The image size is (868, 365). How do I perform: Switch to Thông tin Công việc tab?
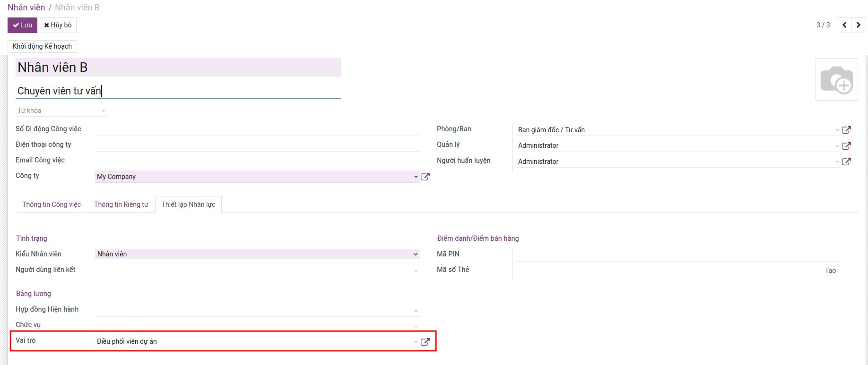coord(52,204)
